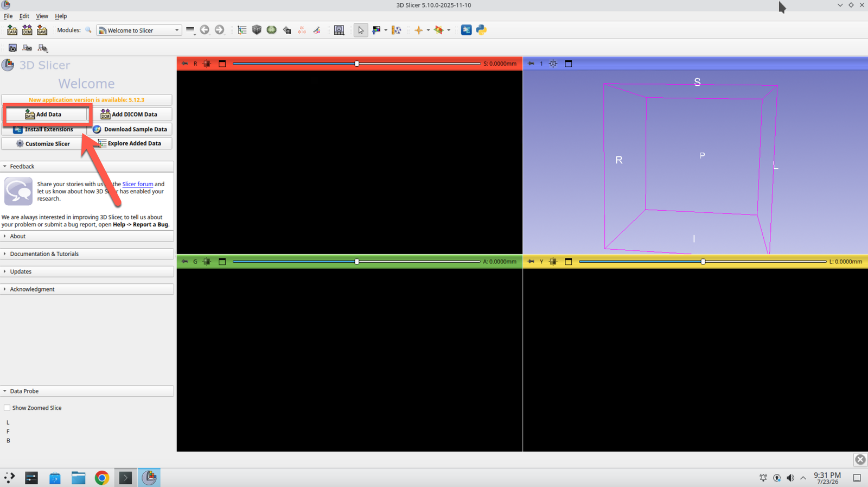Open the Extensions Manager blue icon
The image size is (868, 487).
[466, 30]
